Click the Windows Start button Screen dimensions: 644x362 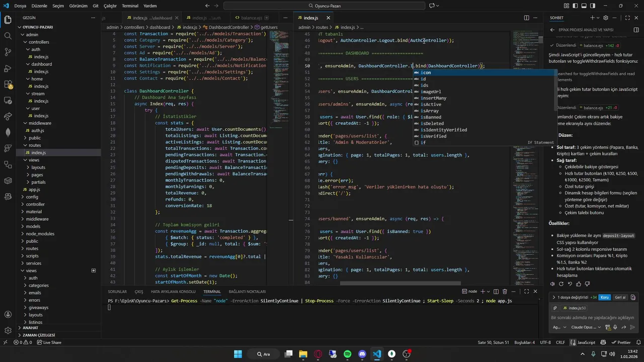click(237, 354)
